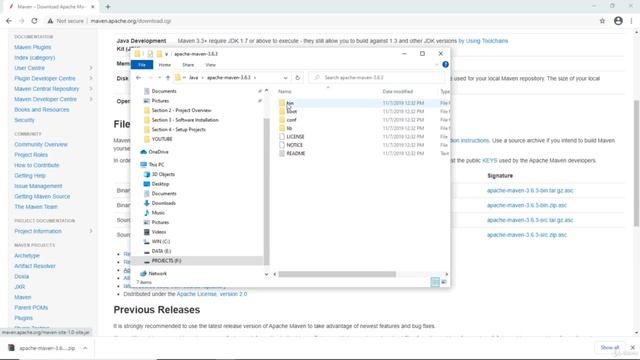Open the KEYS link
The image size is (640, 360).
coord(489,160)
